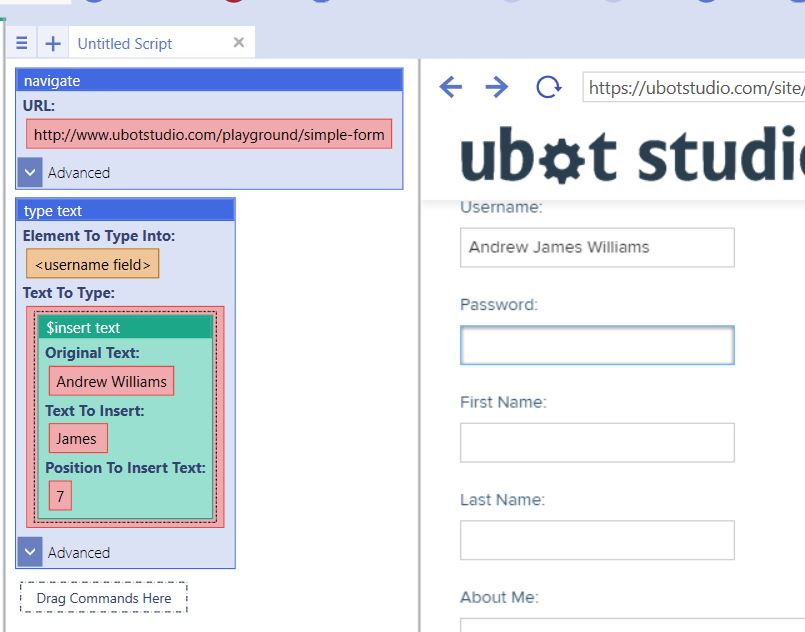Click the 'About Me:' label on the page
Screen dimensions: 805x632
click(x=499, y=597)
